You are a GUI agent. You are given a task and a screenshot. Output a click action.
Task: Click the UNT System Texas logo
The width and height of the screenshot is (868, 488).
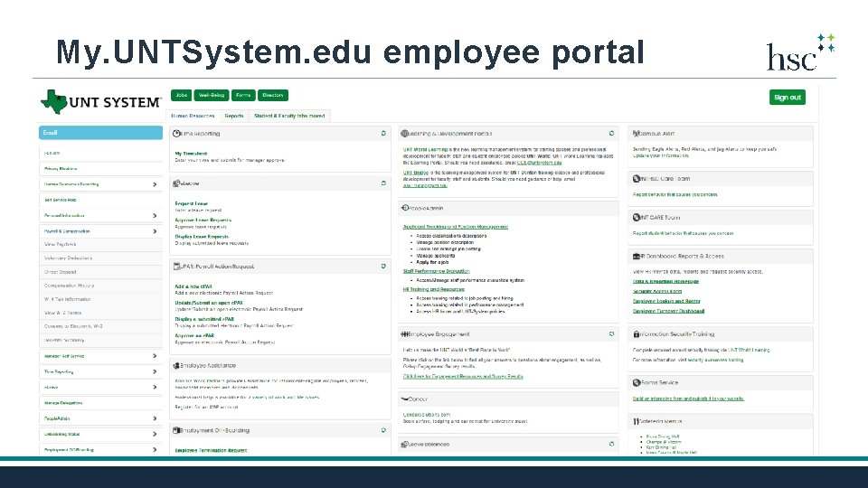point(100,102)
